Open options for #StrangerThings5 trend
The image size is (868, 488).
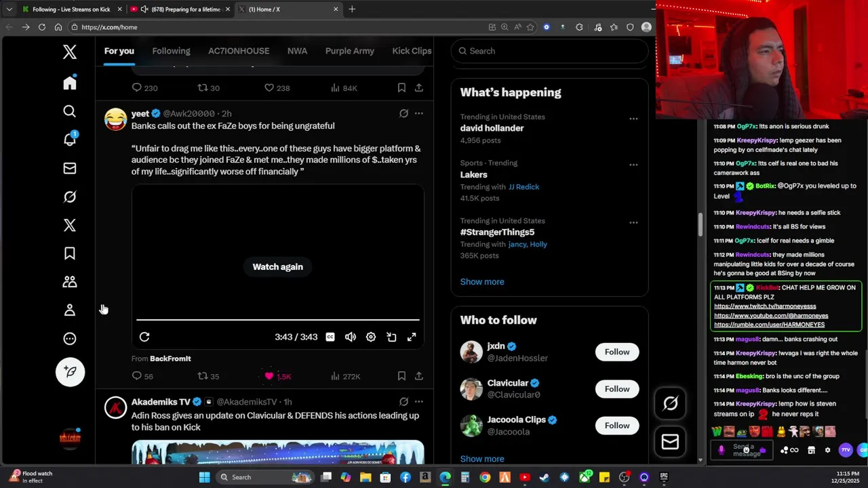tap(633, 222)
